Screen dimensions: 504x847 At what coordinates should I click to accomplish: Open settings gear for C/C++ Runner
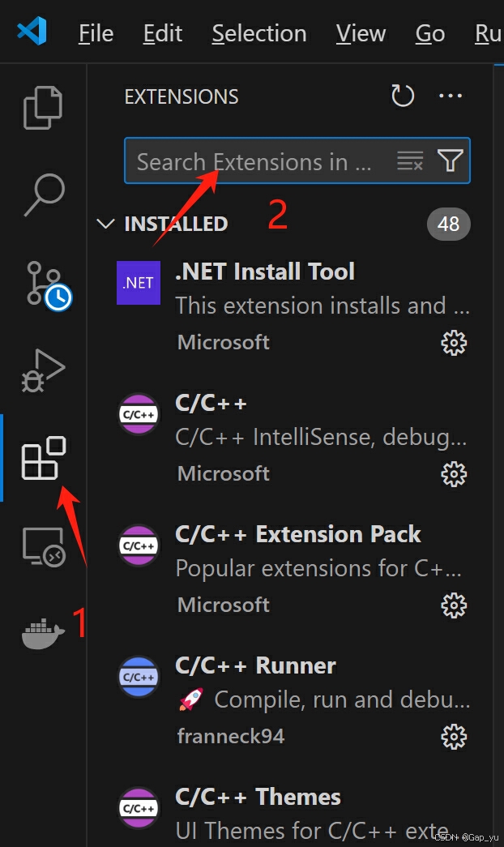pos(454,736)
